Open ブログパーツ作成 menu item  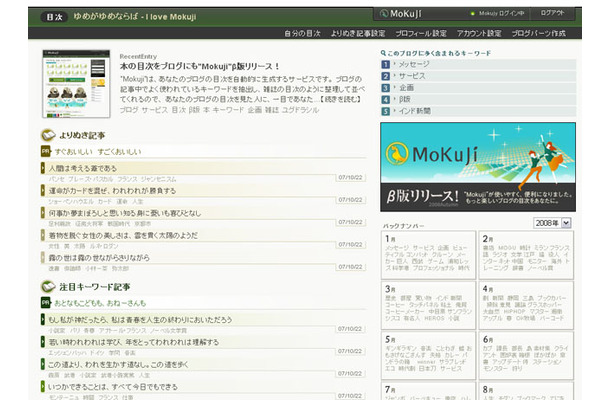pyautogui.click(x=538, y=33)
